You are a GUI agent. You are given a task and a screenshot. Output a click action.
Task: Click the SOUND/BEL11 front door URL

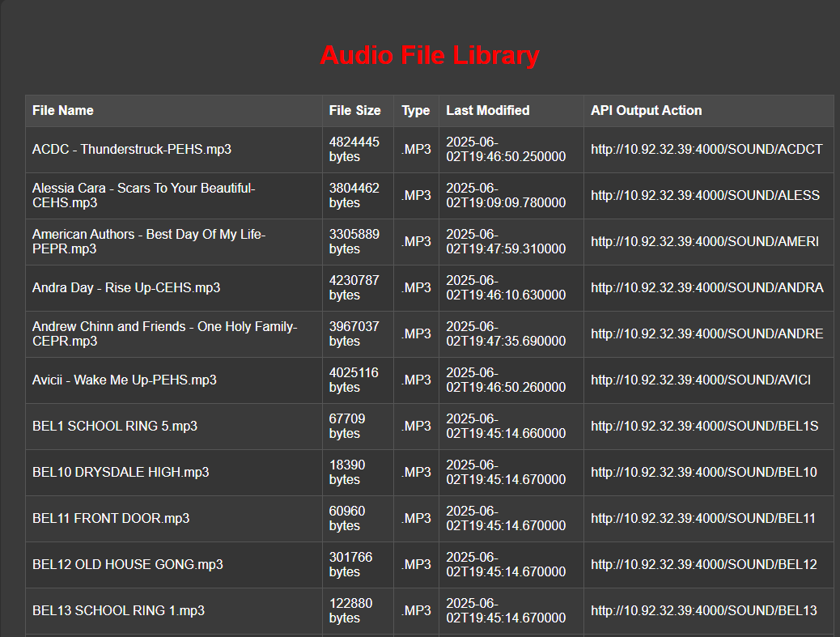pos(703,518)
